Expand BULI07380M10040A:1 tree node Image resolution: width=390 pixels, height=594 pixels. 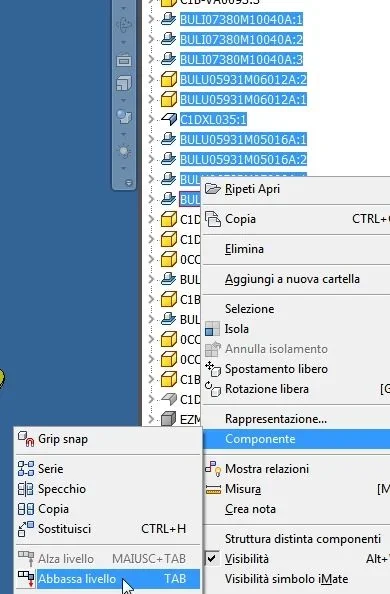click(151, 19)
